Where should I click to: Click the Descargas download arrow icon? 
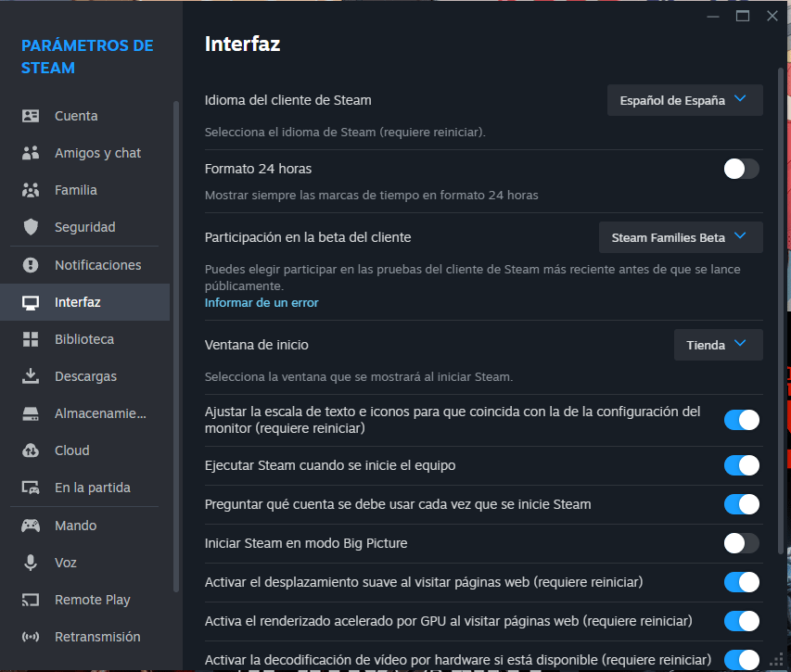(x=31, y=376)
